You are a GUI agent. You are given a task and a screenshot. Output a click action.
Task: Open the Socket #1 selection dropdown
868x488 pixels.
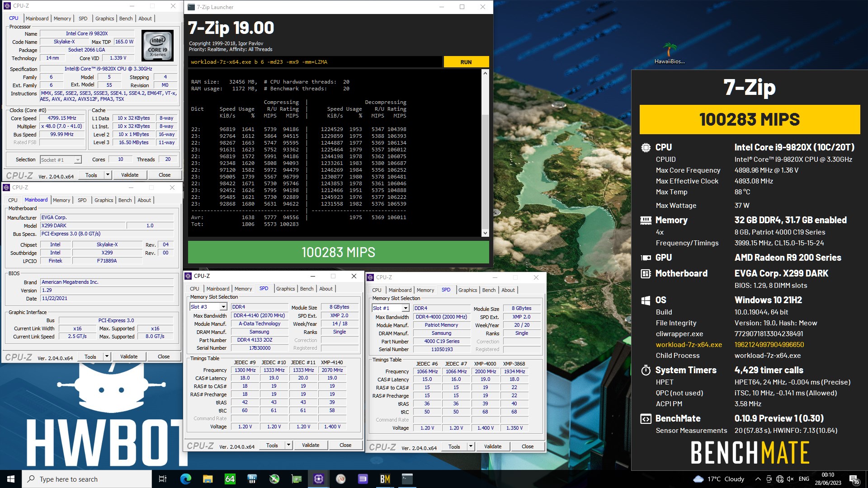pos(61,160)
